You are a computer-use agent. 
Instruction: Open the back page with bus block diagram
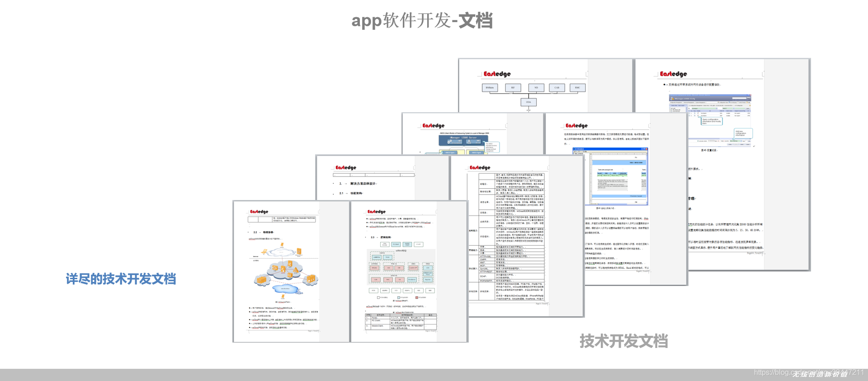(x=545, y=86)
